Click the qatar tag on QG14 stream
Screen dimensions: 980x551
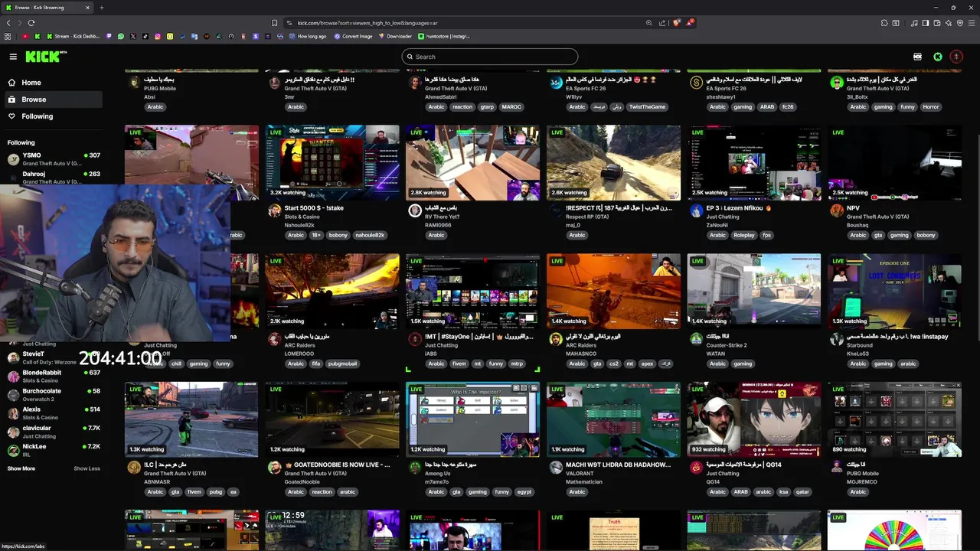coord(804,492)
